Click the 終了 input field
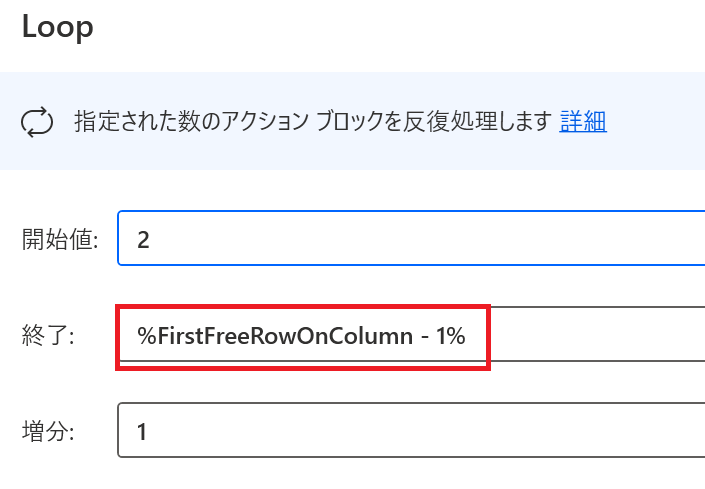This screenshot has height=489, width=705. (x=411, y=335)
